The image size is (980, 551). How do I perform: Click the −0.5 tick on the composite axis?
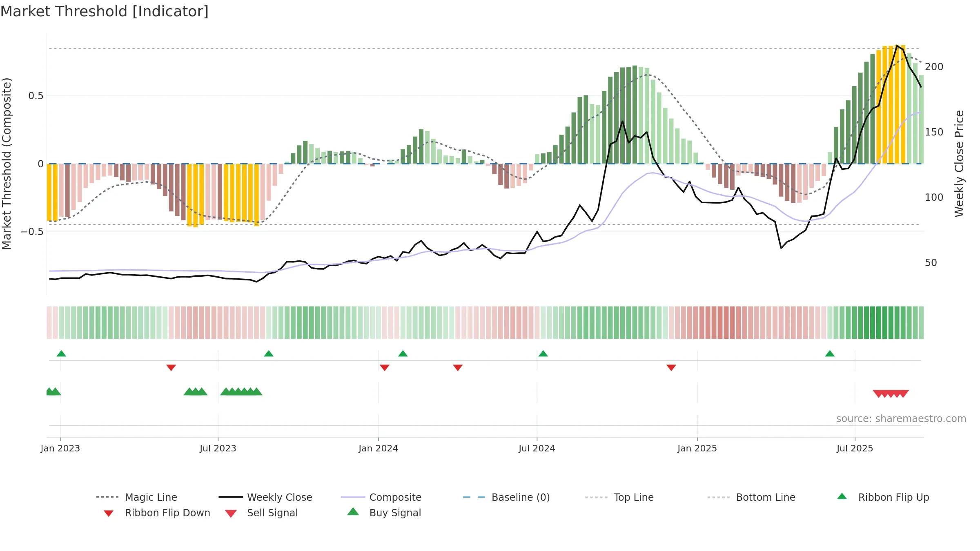tap(32, 231)
